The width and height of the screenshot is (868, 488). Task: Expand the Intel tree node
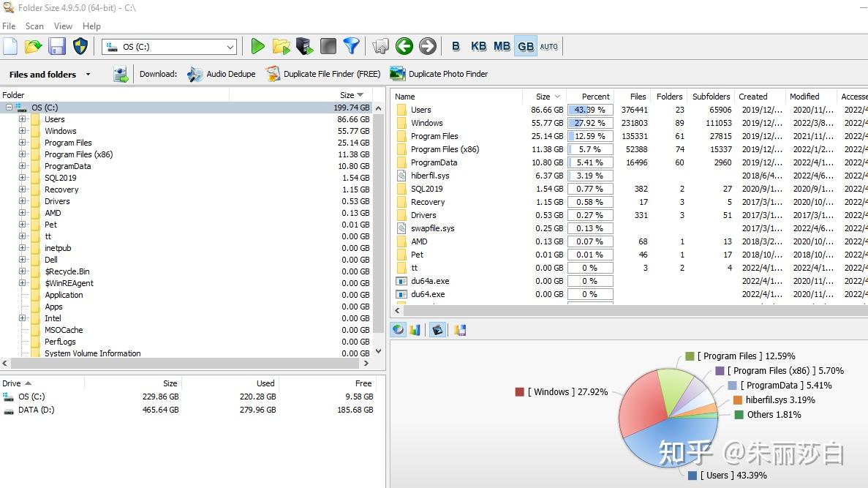coord(22,318)
